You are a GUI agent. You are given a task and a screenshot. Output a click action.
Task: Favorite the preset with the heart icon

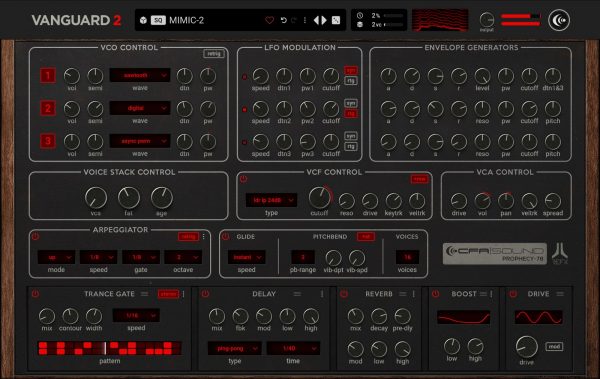[269, 20]
